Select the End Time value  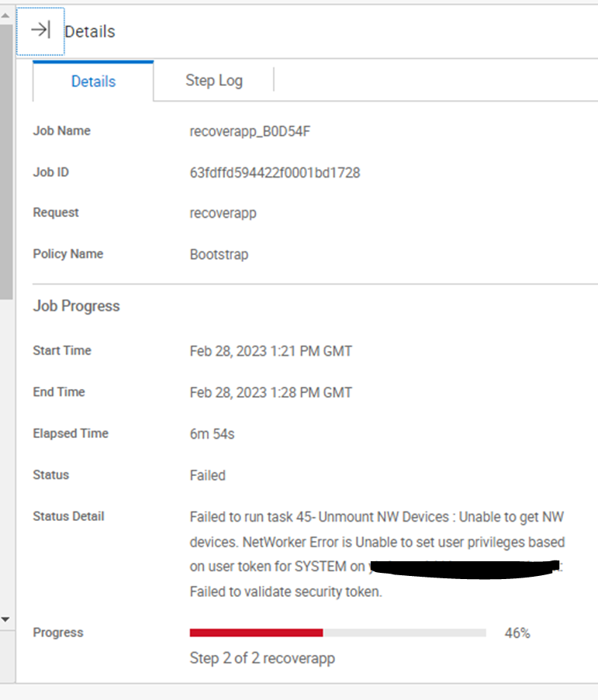(x=270, y=391)
